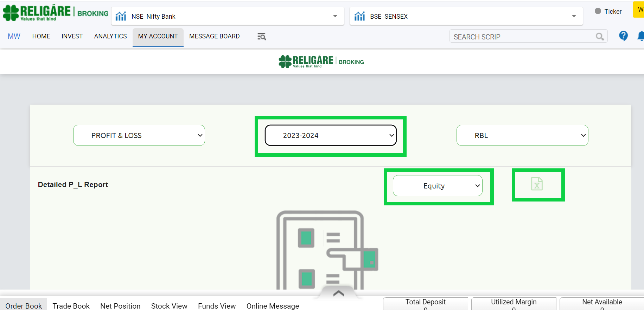Open the help question mark icon
Image resolution: width=644 pixels, height=310 pixels.
tap(623, 36)
